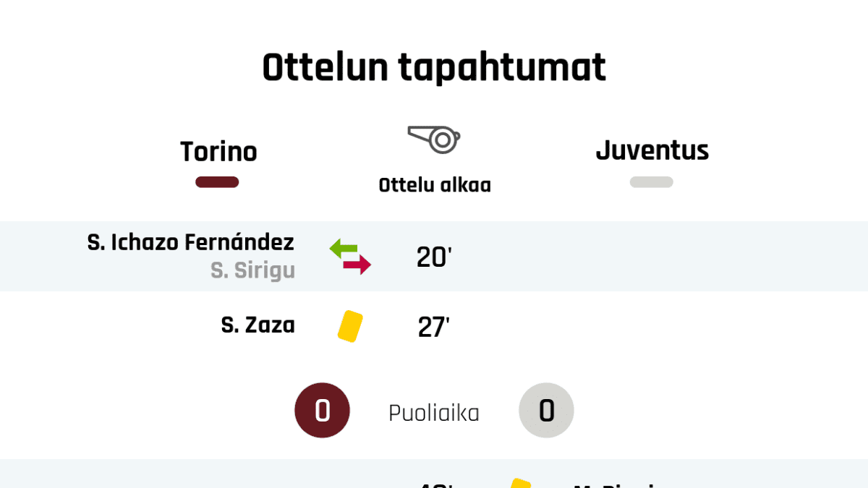Click Juventus's gray halftime score circle
Image resolution: width=868 pixels, height=488 pixels.
(x=546, y=411)
